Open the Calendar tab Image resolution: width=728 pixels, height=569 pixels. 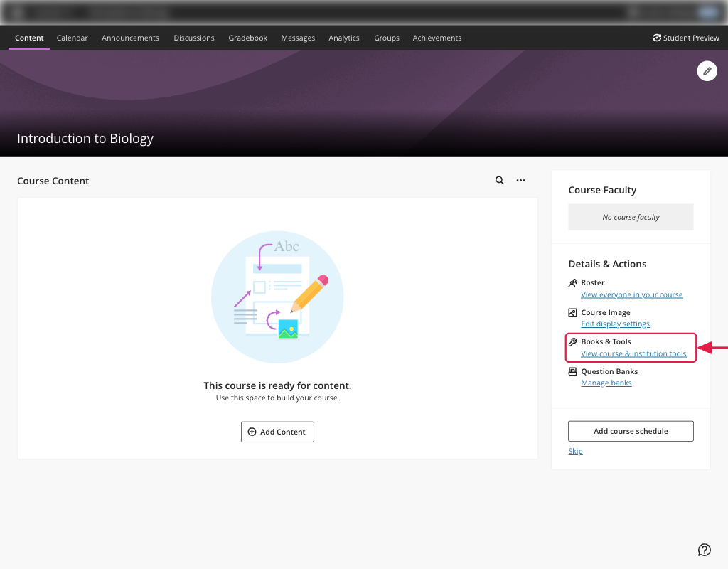coord(72,38)
